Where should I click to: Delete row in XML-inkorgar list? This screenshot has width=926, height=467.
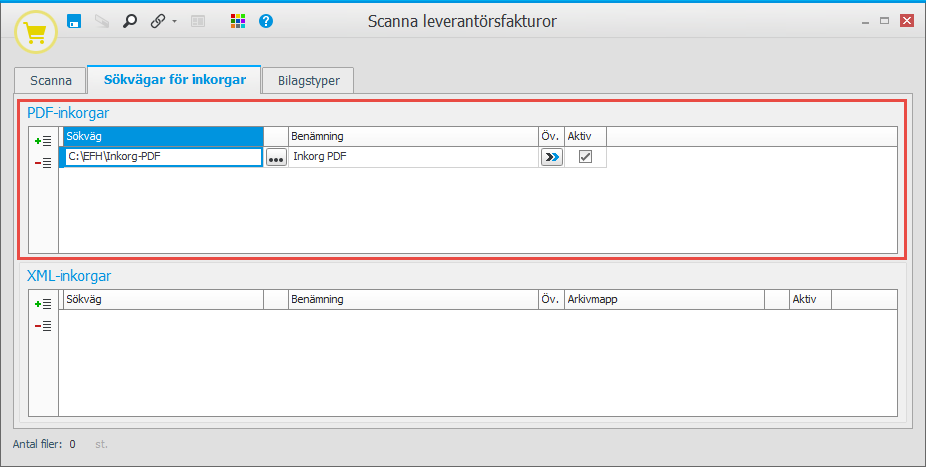pyautogui.click(x=43, y=326)
